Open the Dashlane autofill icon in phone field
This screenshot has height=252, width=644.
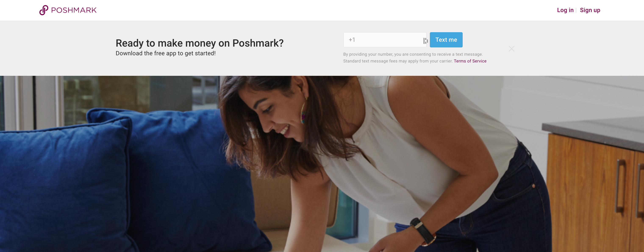425,41
